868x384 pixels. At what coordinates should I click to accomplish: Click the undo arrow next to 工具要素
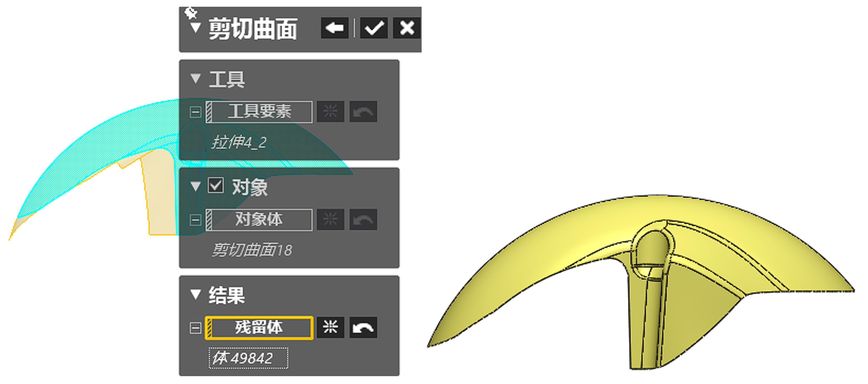coord(363,112)
